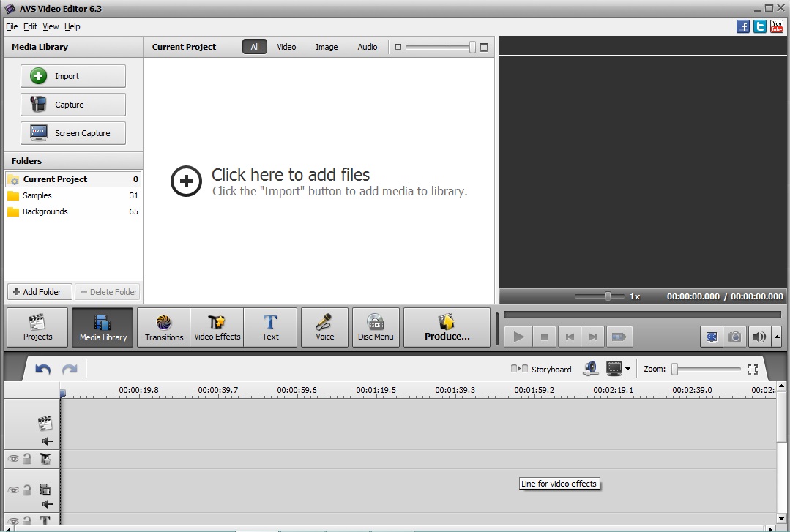The width and height of the screenshot is (790, 532).
Task: Toggle full screen preview
Action: pyautogui.click(x=712, y=337)
